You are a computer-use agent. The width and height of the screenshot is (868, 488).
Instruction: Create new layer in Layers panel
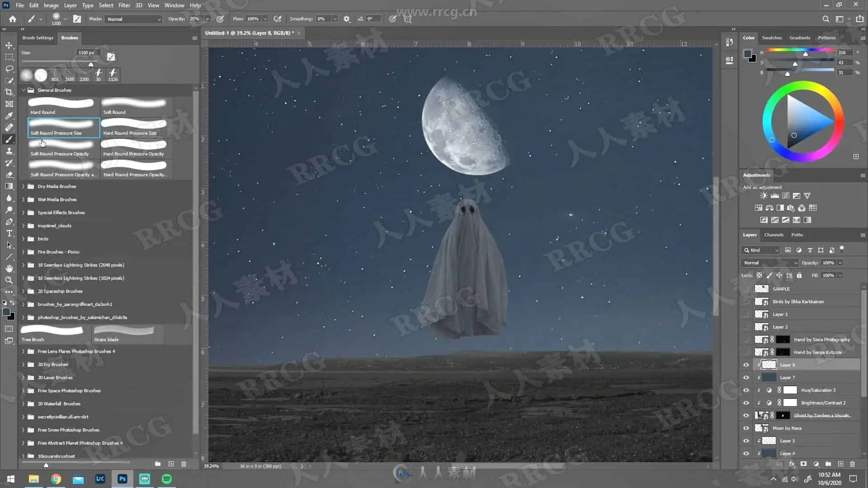[840, 464]
